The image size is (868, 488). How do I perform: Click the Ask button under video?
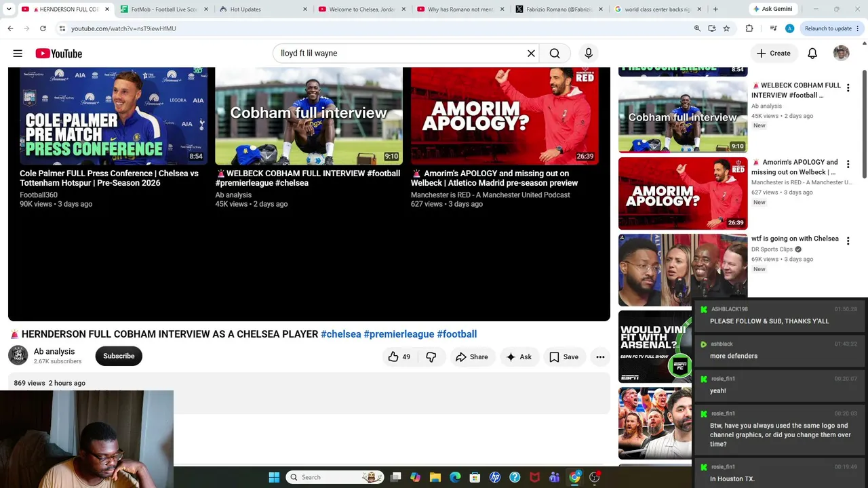click(x=519, y=357)
